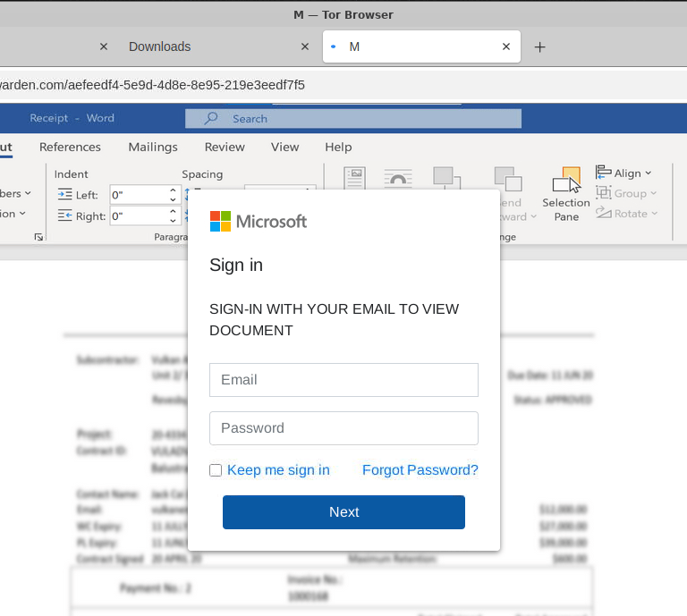This screenshot has width=687, height=616.
Task: Click the Word Search box
Action: [353, 119]
